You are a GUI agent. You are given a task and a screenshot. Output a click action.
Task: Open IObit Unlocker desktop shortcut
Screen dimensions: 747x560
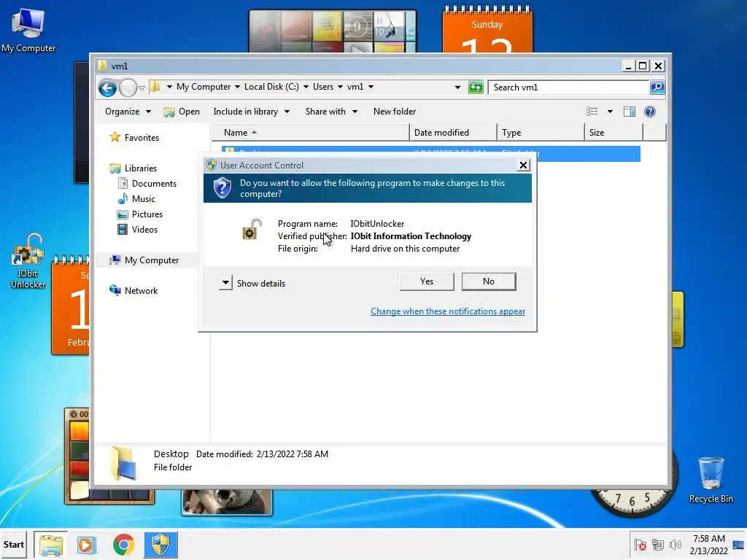pos(28,261)
